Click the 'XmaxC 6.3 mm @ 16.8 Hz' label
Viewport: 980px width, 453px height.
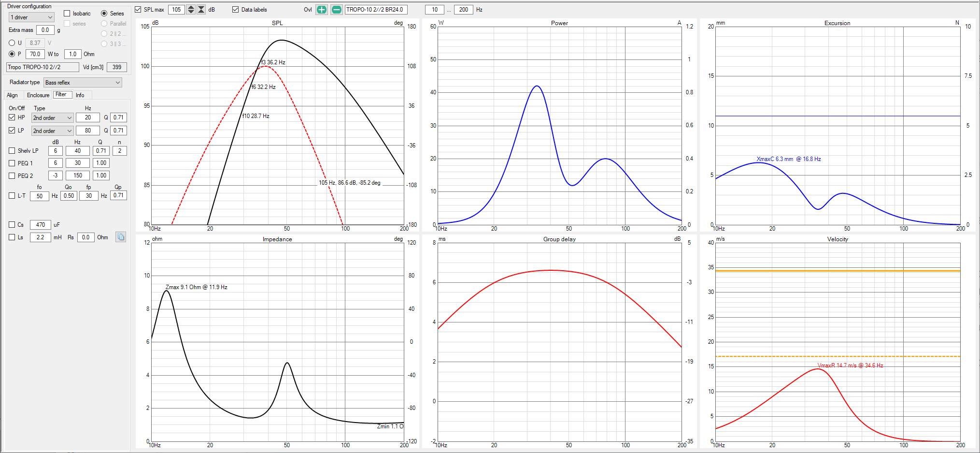[x=789, y=159]
